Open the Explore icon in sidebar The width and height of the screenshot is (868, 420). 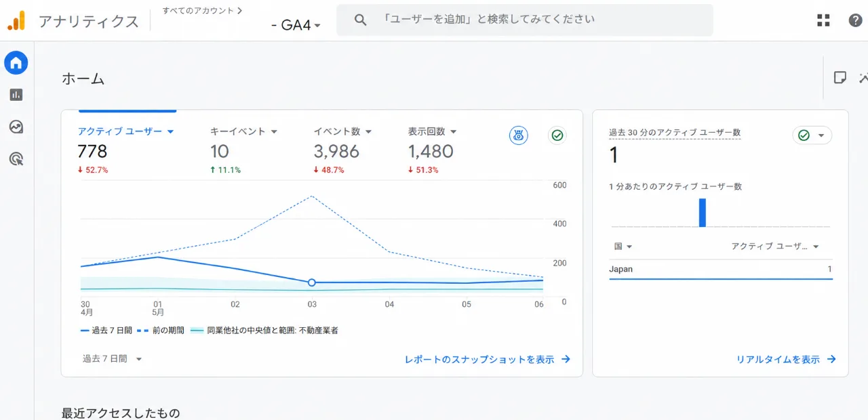(x=16, y=127)
